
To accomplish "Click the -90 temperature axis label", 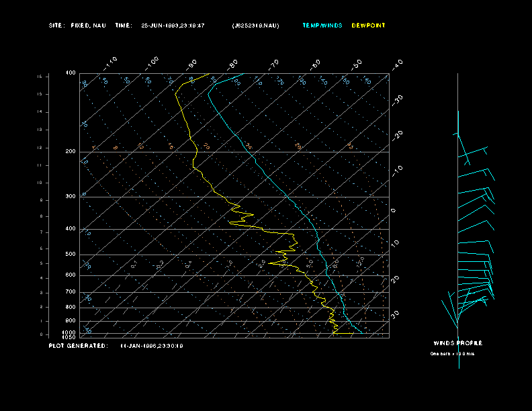I will tap(191, 64).
